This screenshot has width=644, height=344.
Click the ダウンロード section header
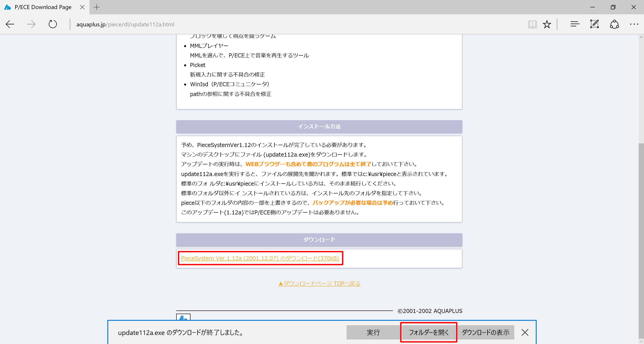(x=319, y=240)
